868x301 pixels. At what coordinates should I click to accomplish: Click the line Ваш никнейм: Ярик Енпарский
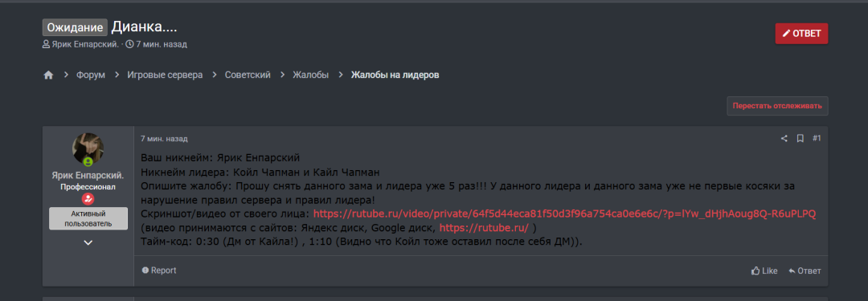pos(220,157)
